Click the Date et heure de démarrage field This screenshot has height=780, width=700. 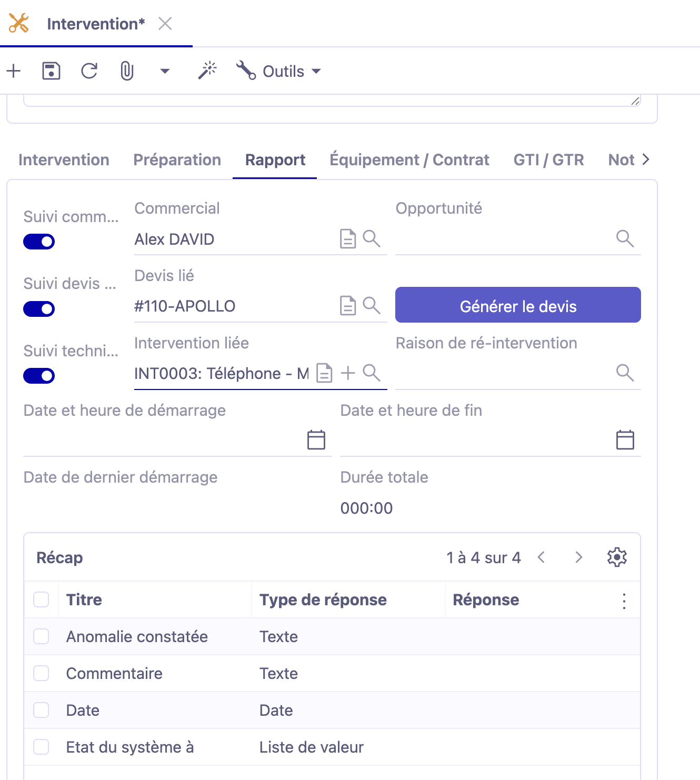pyautogui.click(x=163, y=440)
